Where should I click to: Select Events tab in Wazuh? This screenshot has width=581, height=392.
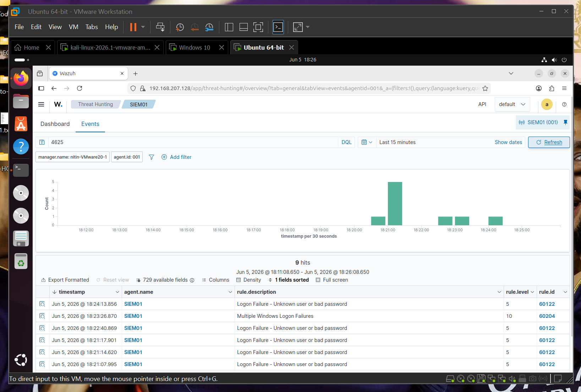[90, 124]
